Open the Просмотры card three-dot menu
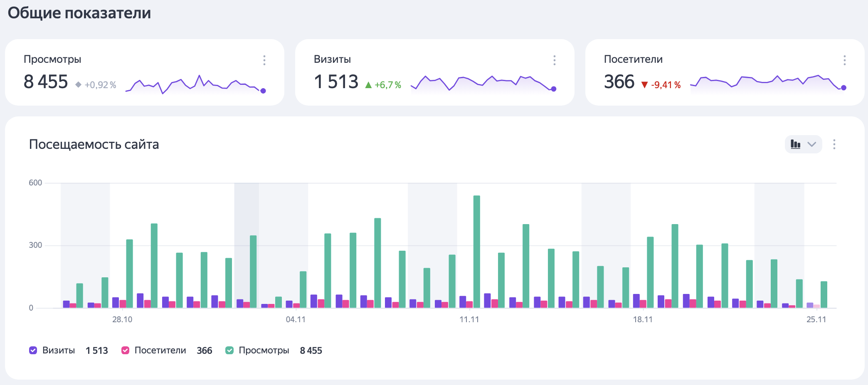Image resolution: width=868 pixels, height=385 pixels. point(264,60)
